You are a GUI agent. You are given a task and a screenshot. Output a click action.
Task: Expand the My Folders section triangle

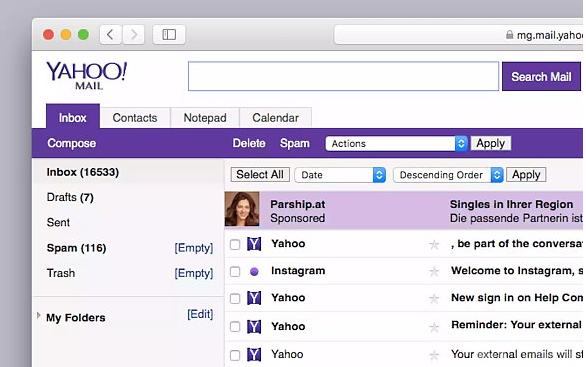tap(38, 316)
